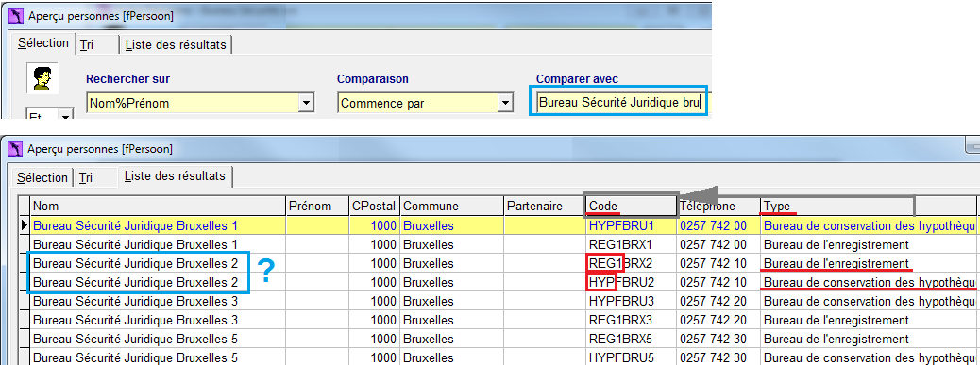Image resolution: width=980 pixels, height=365 pixels.
Task: Click the title bar app icon of the upper Aperçu personnes window
Action: [17, 15]
